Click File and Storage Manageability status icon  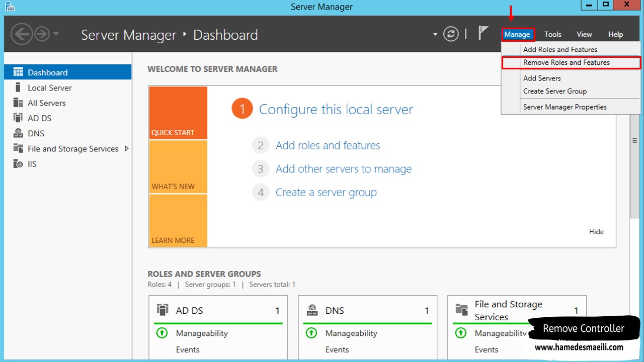pos(461,333)
